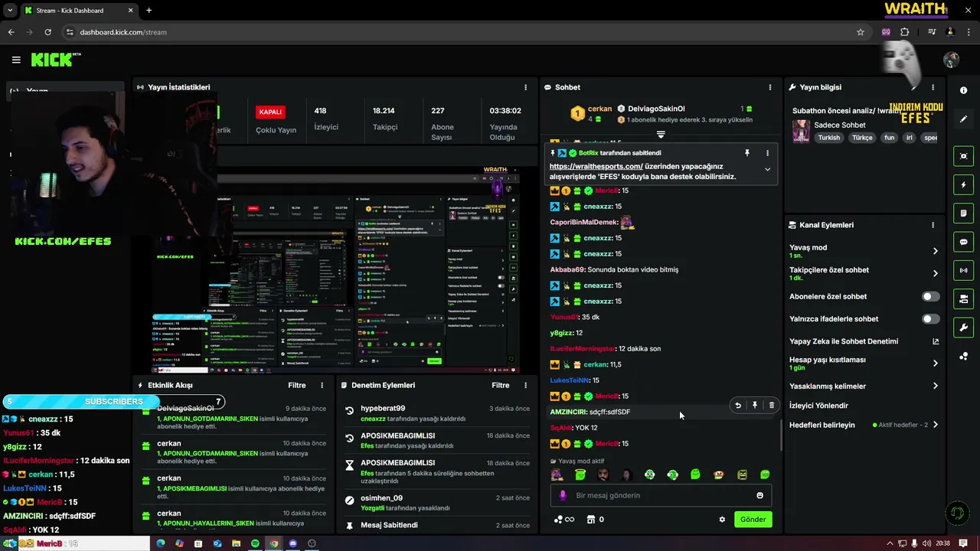The height and width of the screenshot is (551, 980).
Task: Open Denetim Eylemleri three-dot menu
Action: pyautogui.click(x=525, y=385)
